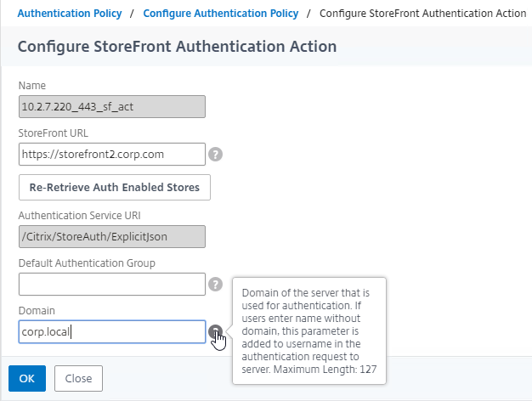Click the Configure StoreFront Authentication Action breadcrumb text

coord(422,14)
